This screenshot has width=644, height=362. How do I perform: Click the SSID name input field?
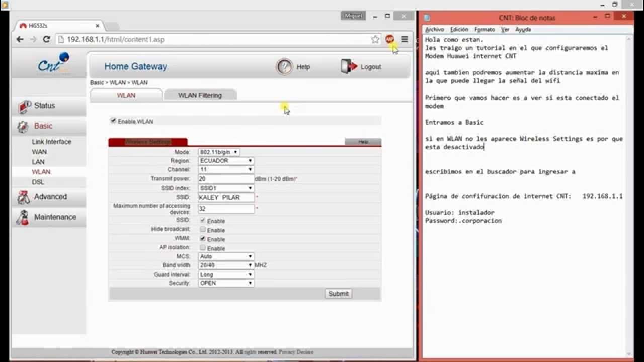[226, 197]
